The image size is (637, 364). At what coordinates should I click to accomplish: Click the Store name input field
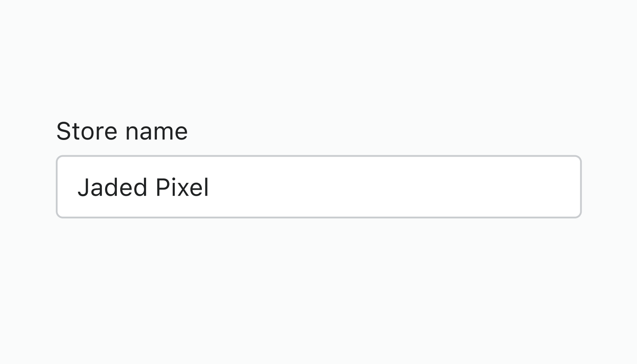(318, 187)
